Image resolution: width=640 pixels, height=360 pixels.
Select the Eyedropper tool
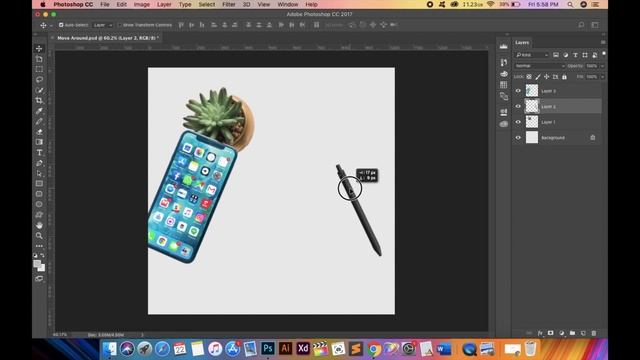click(x=39, y=111)
